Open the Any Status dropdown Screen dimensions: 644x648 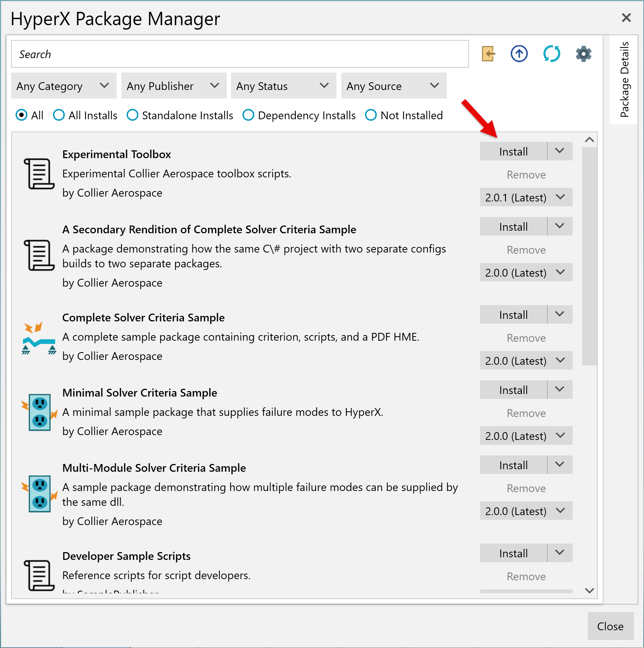[284, 86]
